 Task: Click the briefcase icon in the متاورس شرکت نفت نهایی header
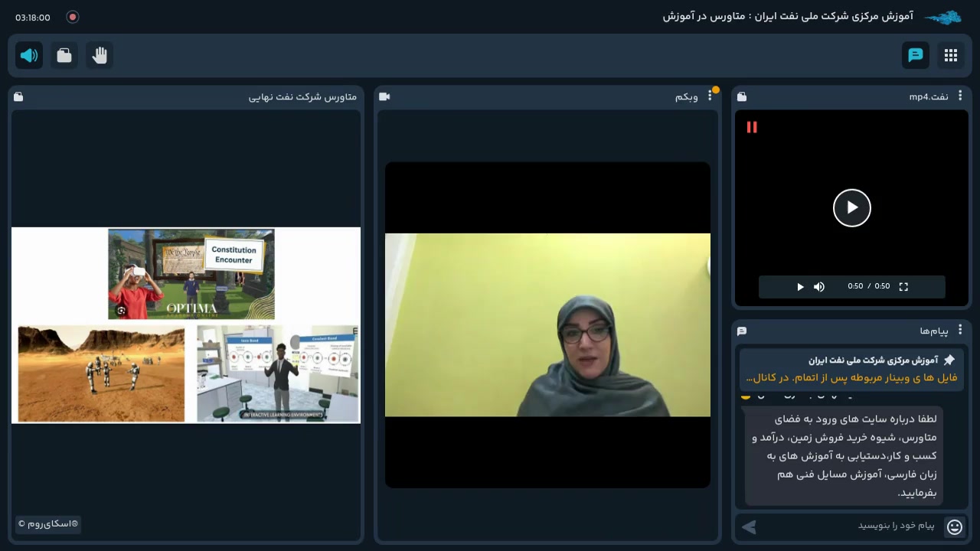[18, 96]
